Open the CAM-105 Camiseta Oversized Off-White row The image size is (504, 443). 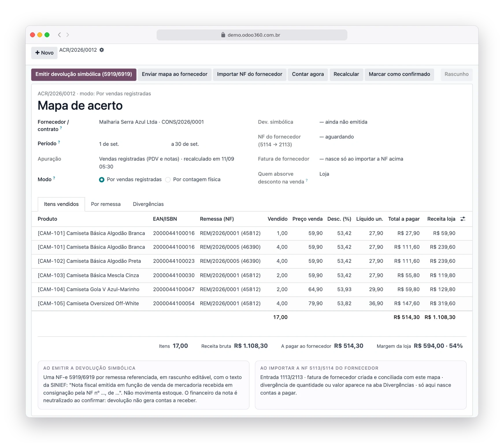[252, 304]
